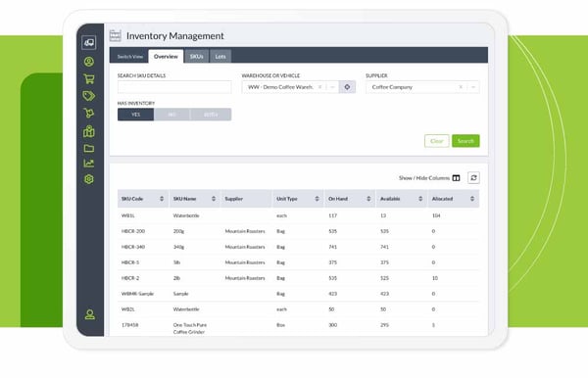The image size is (588, 378).
Task: Sort by SKU Code column arrows
Action: click(x=162, y=199)
